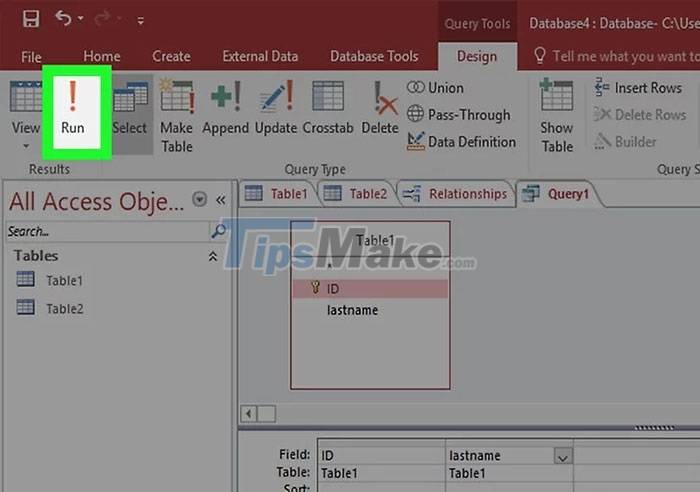Open the lastname field dropdown arrow in grid
The image size is (700, 492).
pos(563,456)
